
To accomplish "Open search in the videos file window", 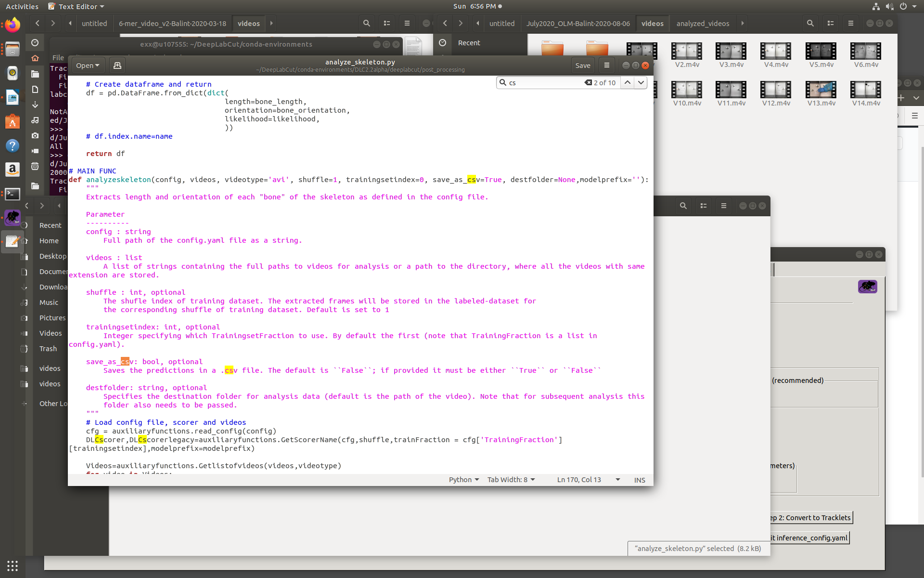I will point(810,23).
